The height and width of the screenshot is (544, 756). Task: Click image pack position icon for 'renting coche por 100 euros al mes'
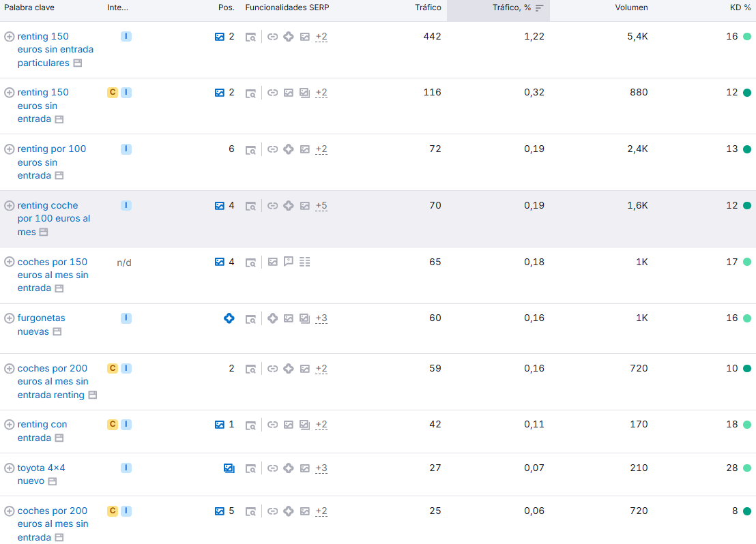click(220, 206)
